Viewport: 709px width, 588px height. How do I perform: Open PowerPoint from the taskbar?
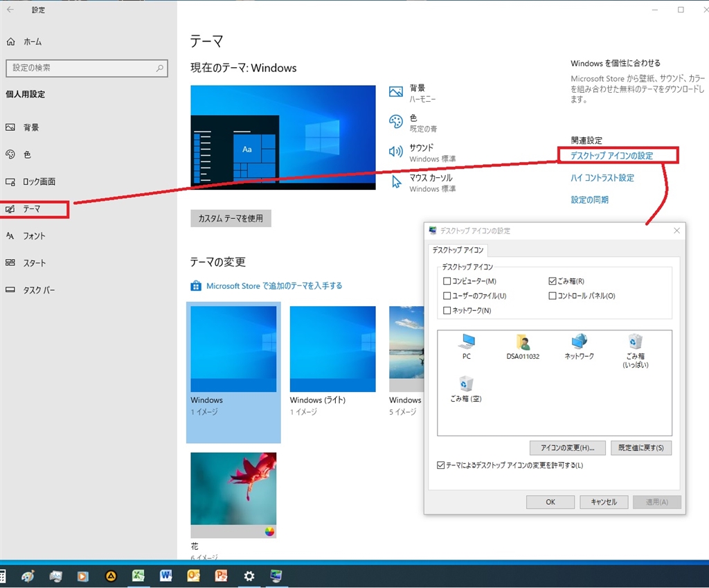pyautogui.click(x=221, y=576)
